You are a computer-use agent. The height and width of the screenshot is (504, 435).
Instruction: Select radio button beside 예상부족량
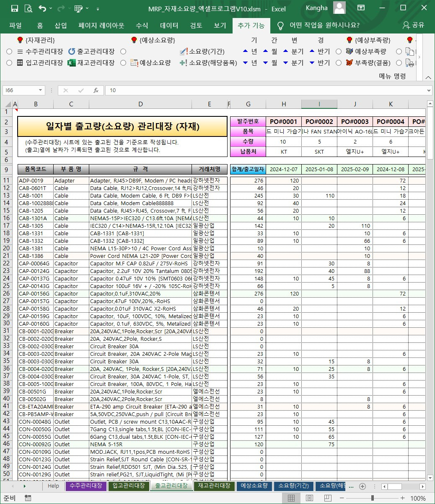point(339,51)
